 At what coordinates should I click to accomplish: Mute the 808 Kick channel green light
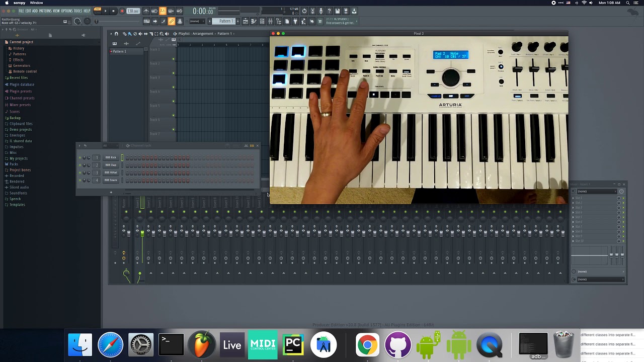pyautogui.click(x=80, y=157)
